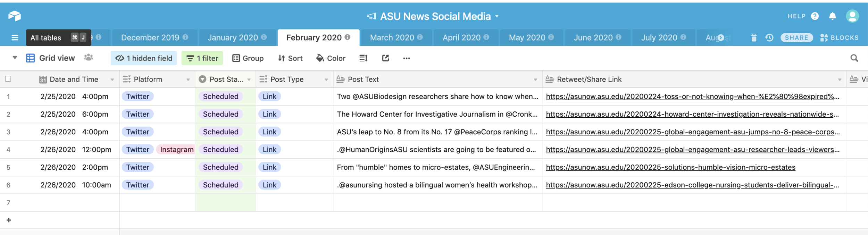Open Retweet/Share Link column dropdown arrow
This screenshot has height=235, width=868.
point(840,80)
